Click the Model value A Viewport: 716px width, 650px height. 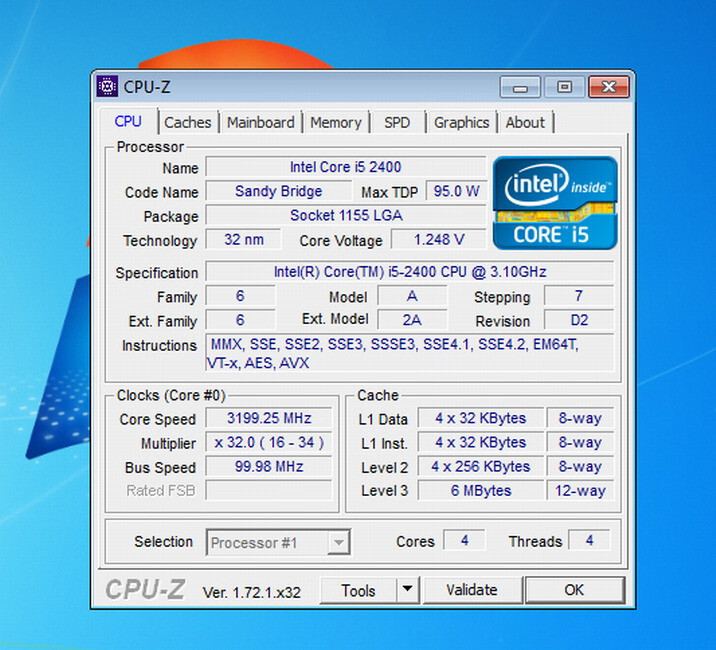[412, 296]
